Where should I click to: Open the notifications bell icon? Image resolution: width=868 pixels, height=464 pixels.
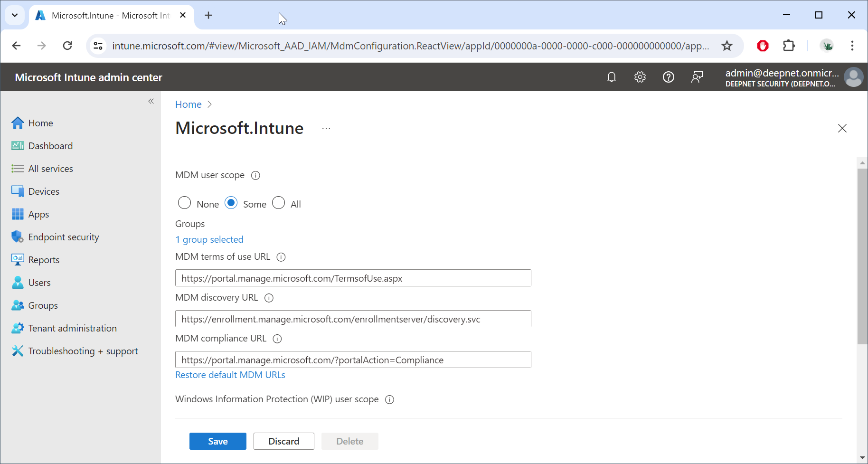pos(612,77)
